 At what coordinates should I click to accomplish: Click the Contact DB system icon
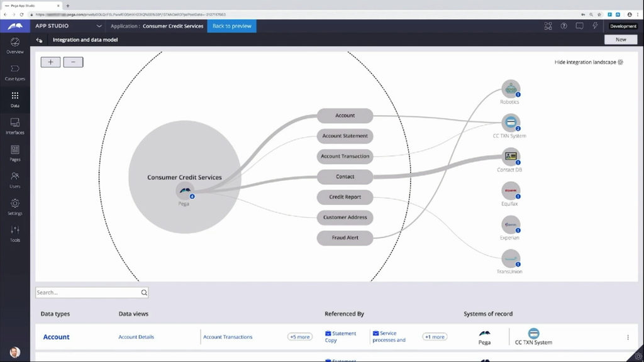[x=510, y=156]
